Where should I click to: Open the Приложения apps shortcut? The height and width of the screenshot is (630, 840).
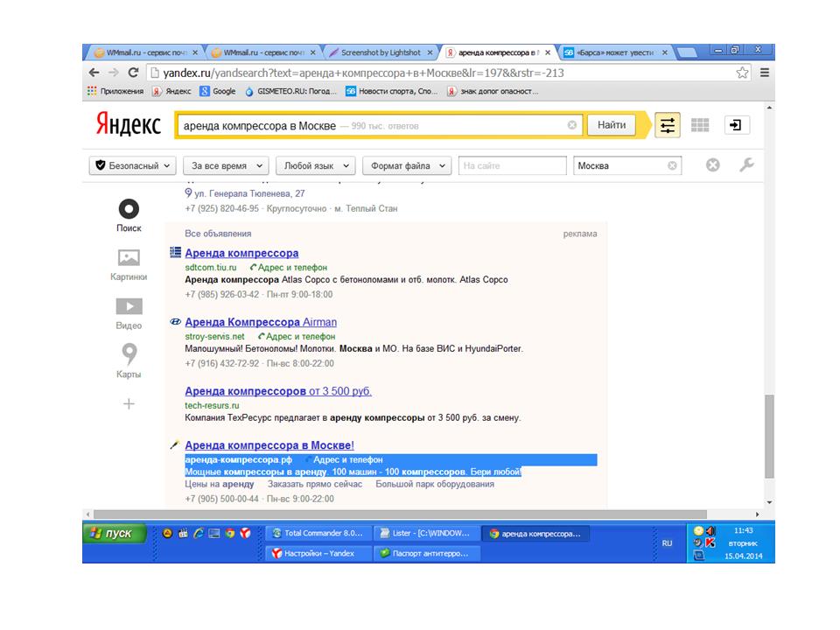tap(115, 91)
